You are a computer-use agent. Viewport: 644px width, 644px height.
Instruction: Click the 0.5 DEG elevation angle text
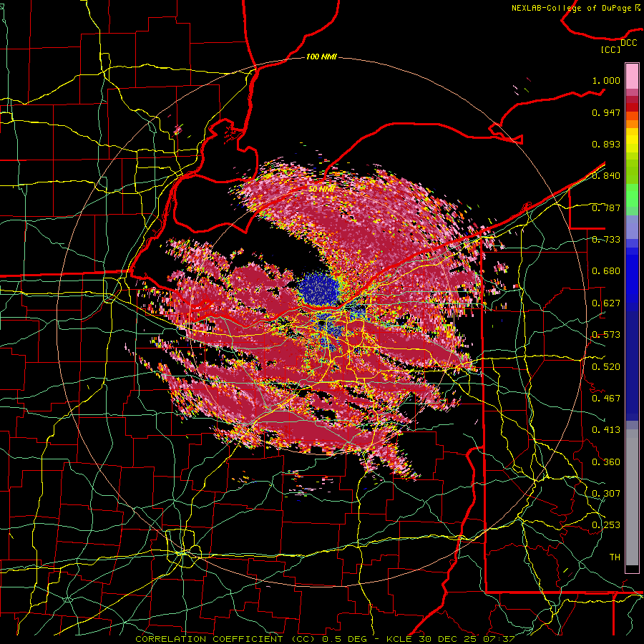tap(346, 639)
